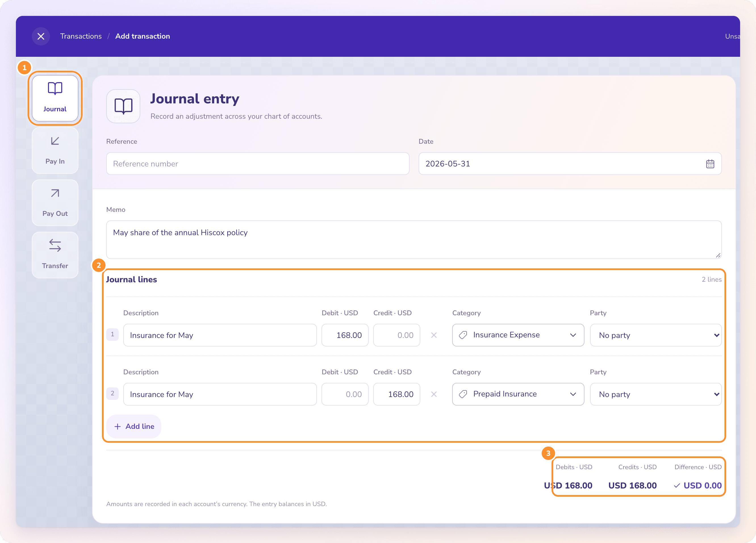Click the Pay In arrow icon
Screen dimensions: 756x543
(x=55, y=141)
